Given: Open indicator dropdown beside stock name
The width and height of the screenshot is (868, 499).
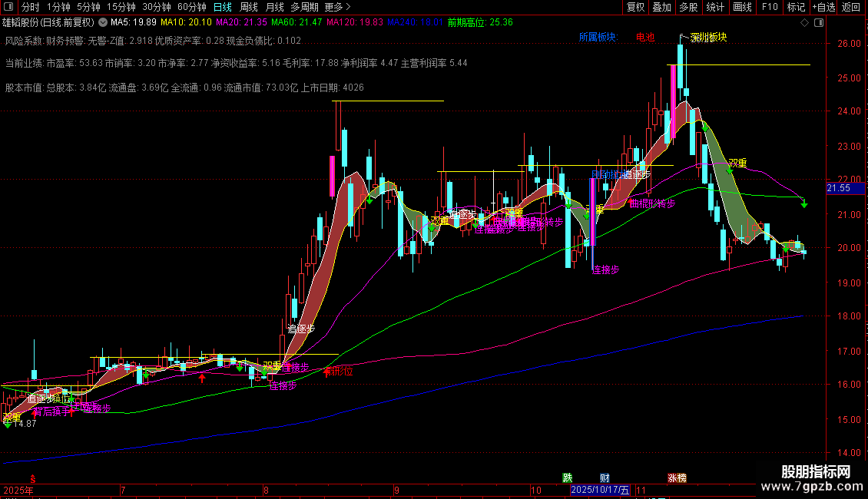Looking at the screenshot, I should click(x=103, y=23).
